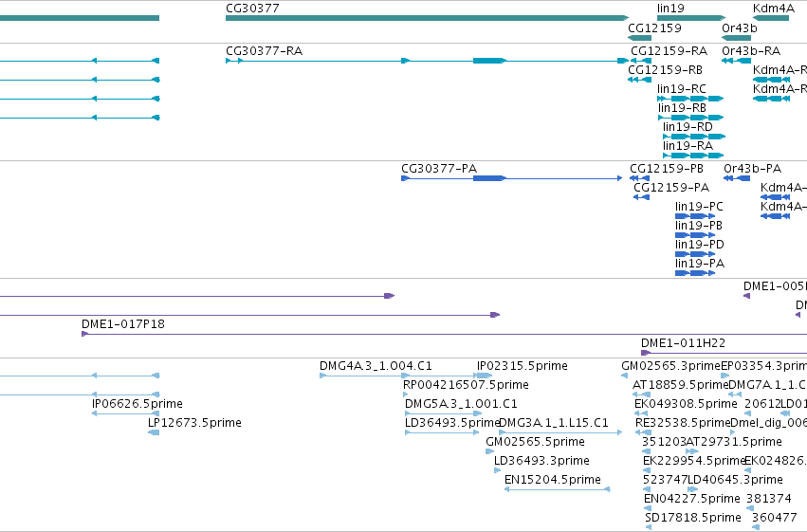807x532 pixels.
Task: Select the GM02565.3prime EST
Action: [x=624, y=376]
